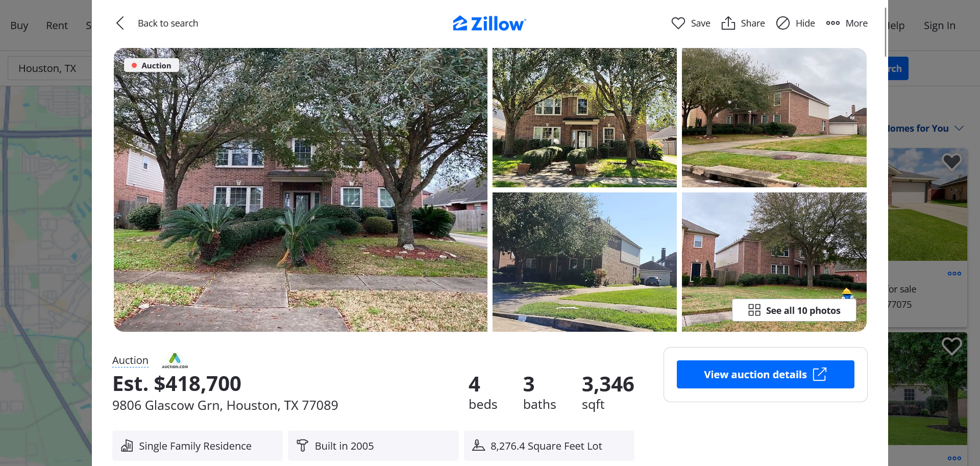Open the Rent menu

click(57, 26)
